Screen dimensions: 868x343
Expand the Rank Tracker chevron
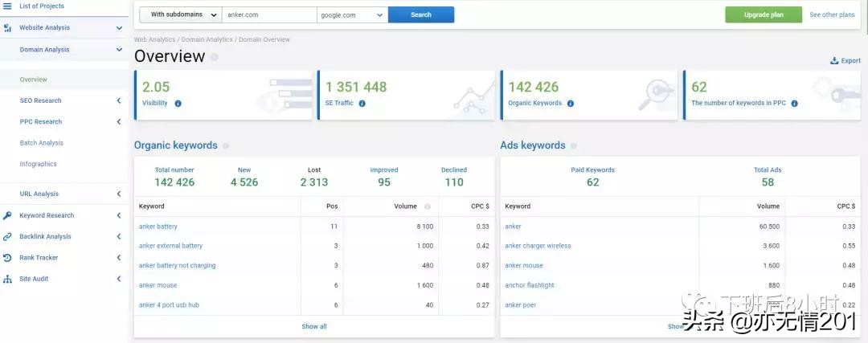click(x=119, y=258)
